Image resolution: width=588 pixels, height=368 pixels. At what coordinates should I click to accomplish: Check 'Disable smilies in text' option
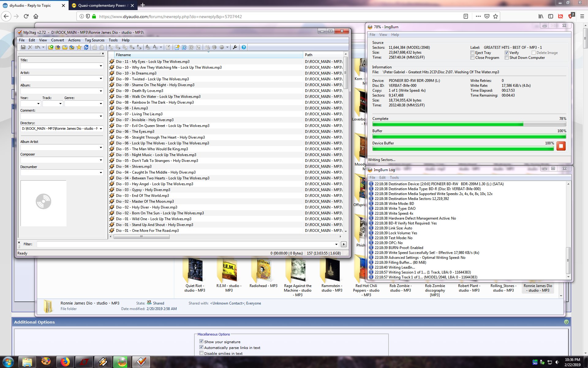click(201, 353)
